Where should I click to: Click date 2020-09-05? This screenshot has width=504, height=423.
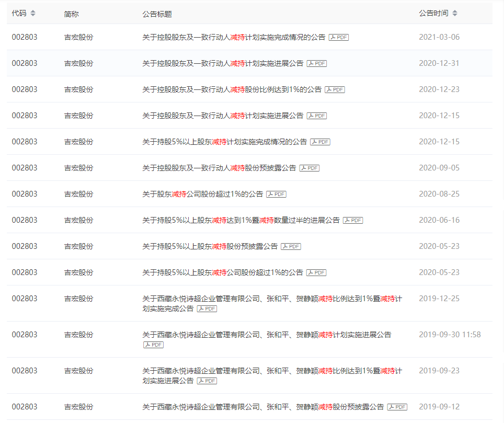pyautogui.click(x=439, y=168)
